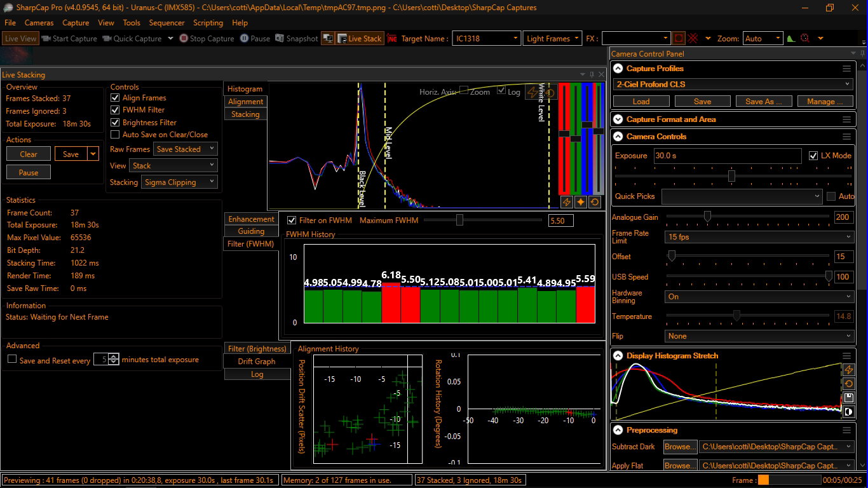Reset color balance with the circular arrow icon

tap(595, 202)
